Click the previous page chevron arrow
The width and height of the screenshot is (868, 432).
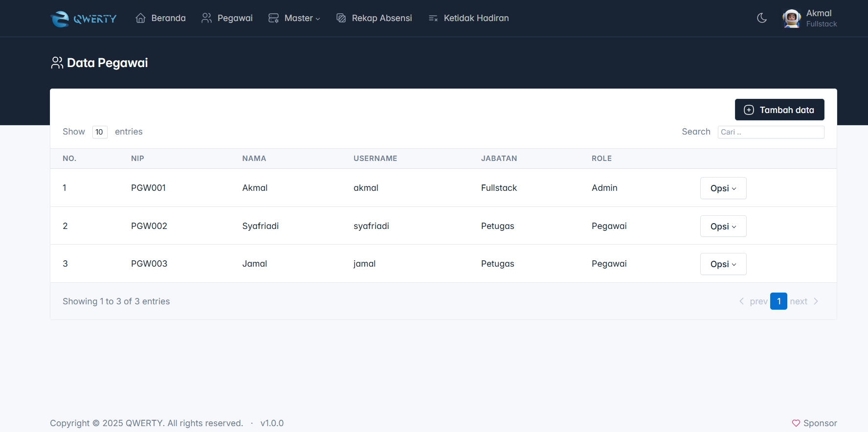click(741, 301)
